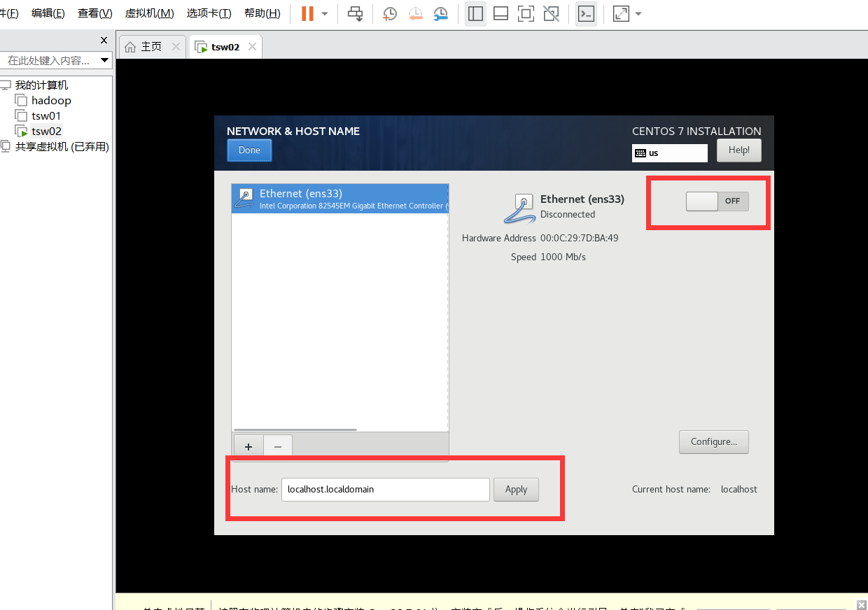The width and height of the screenshot is (868, 610).
Task: Click the remove network device minus button
Action: pyautogui.click(x=278, y=446)
